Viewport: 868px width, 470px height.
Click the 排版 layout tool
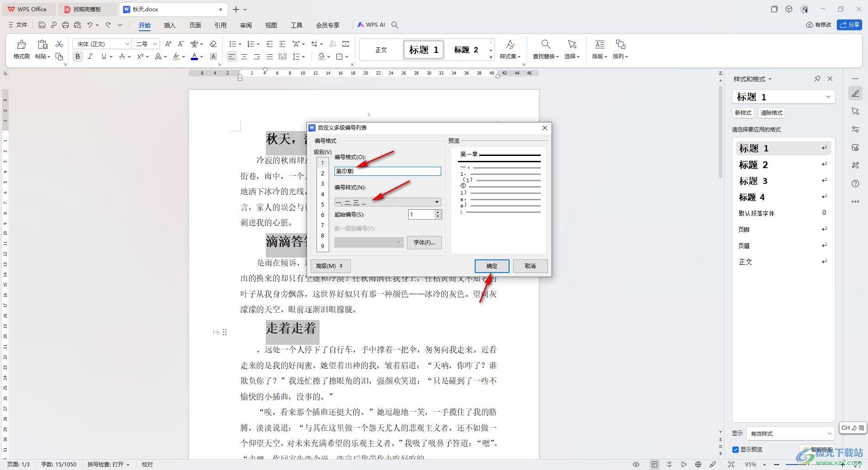pyautogui.click(x=599, y=49)
